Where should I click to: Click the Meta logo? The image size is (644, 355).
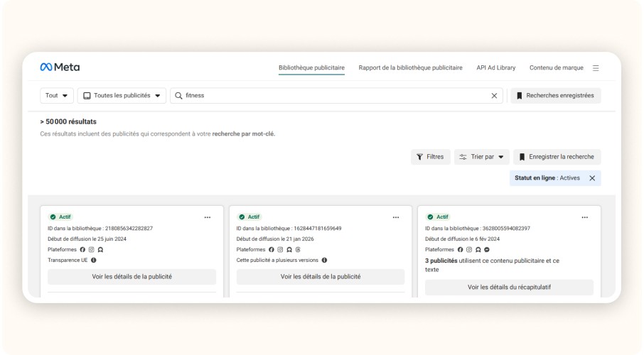[x=60, y=67]
